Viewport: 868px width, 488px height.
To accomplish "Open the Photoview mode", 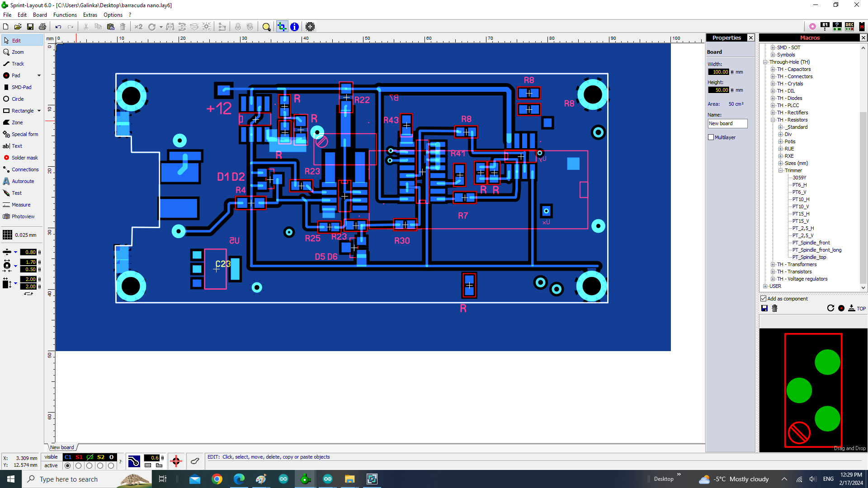I will coord(23,216).
